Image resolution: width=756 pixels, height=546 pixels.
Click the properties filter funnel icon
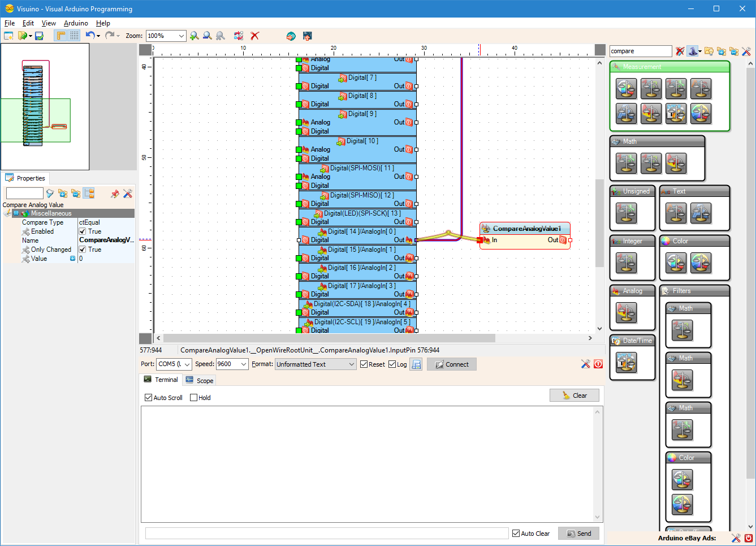[50, 194]
